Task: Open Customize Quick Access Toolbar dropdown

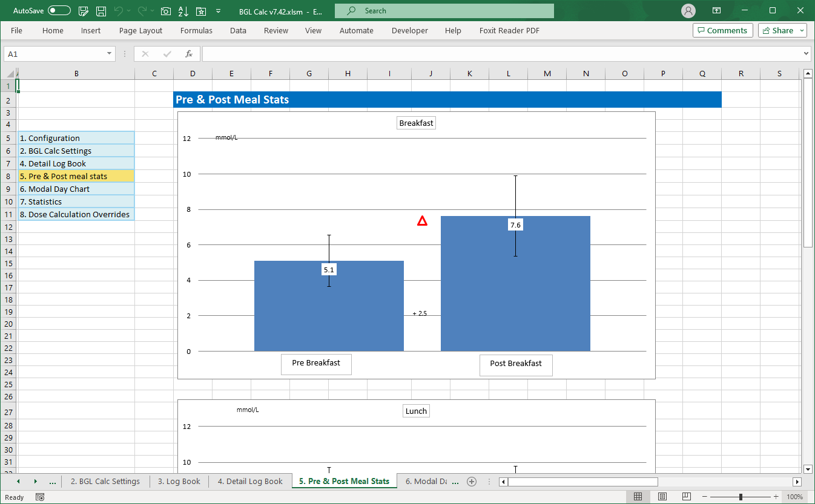Action: (218, 11)
